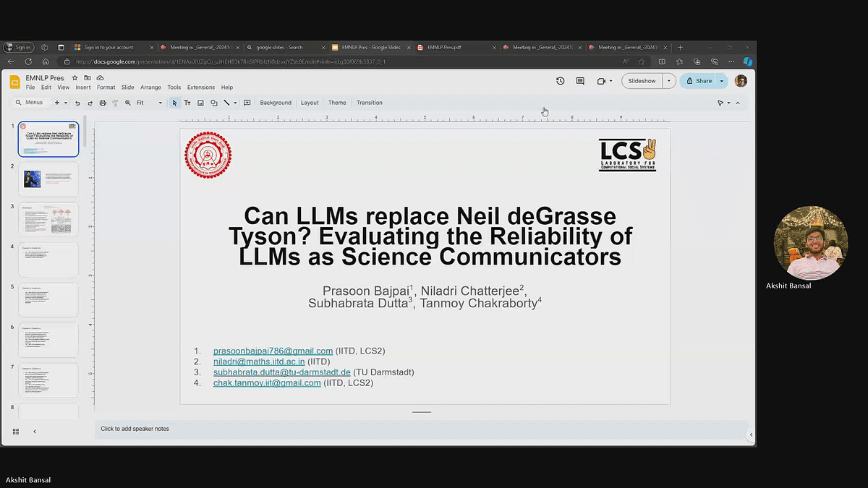Select the Line tool icon
This screenshot has height=488, width=868.
click(226, 103)
